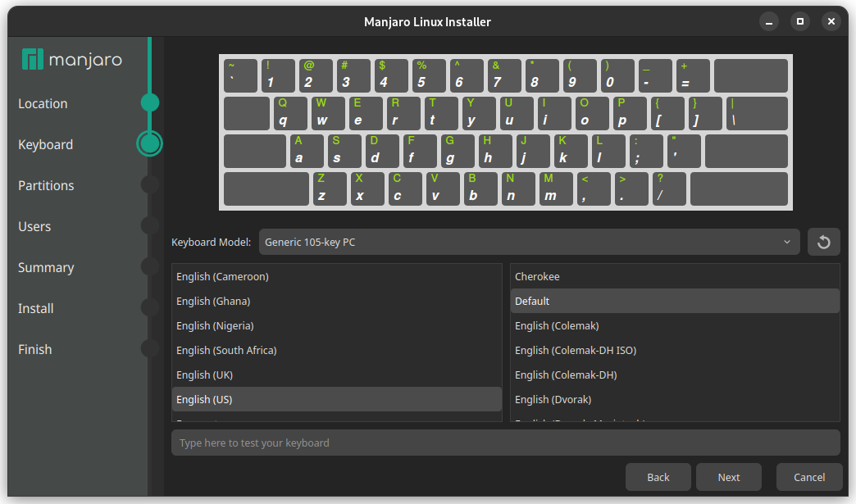Click the Q key in keyboard preview
Image resolution: width=856 pixels, height=504 pixels.
[290, 113]
